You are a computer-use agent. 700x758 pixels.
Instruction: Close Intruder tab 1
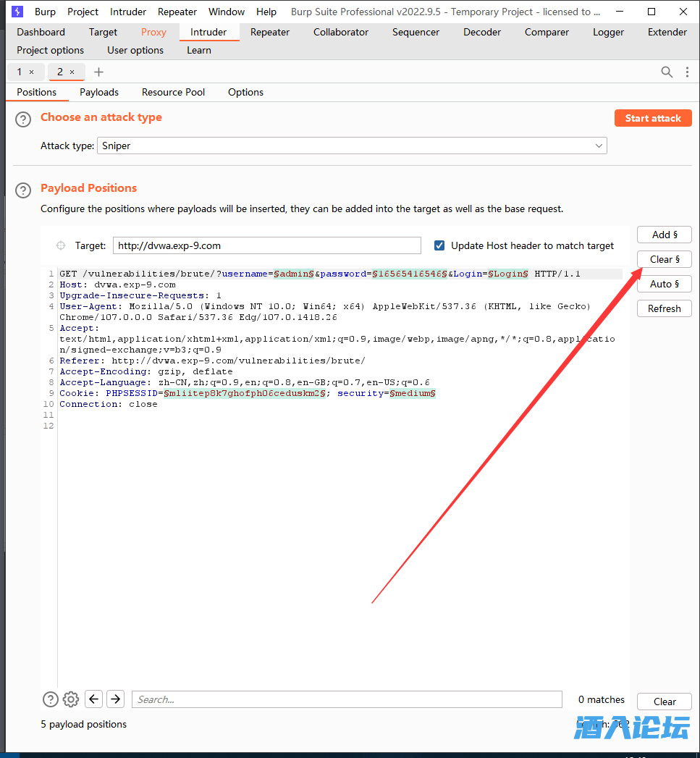31,72
